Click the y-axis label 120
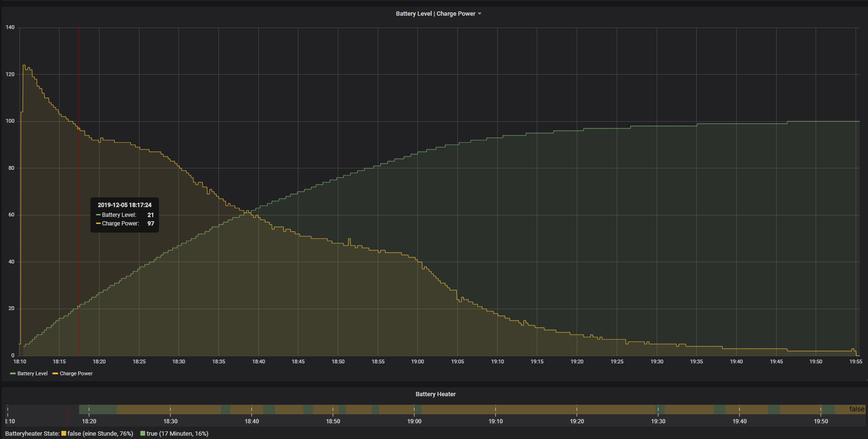This screenshot has width=868, height=439. click(10, 74)
